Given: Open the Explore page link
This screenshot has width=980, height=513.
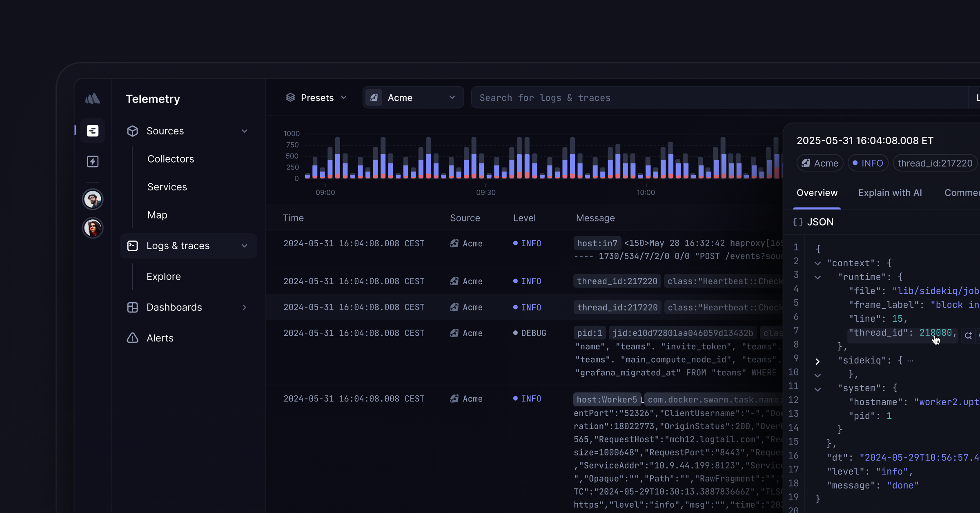Looking at the screenshot, I should (163, 277).
